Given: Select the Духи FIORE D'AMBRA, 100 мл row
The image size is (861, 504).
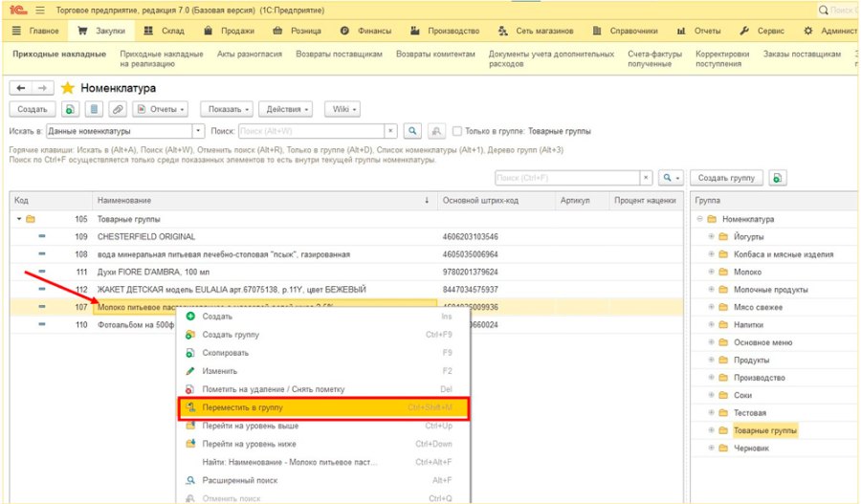Looking at the screenshot, I should [x=346, y=272].
